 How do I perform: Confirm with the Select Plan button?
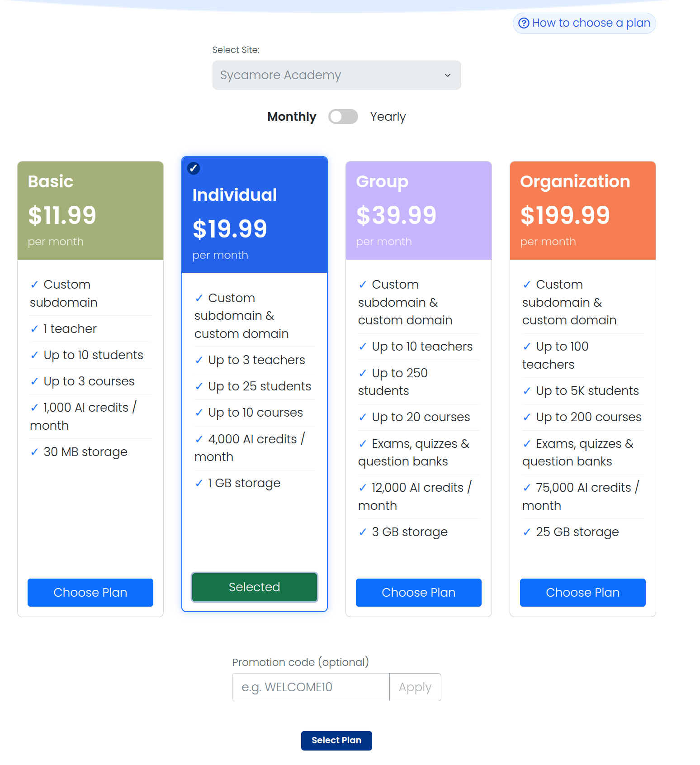(x=336, y=741)
